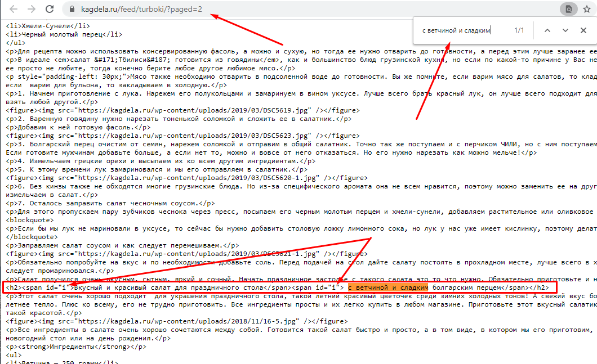Screen dimensions: 597x364
Task: Reload the page with the refresh icon
Action: (50, 9)
